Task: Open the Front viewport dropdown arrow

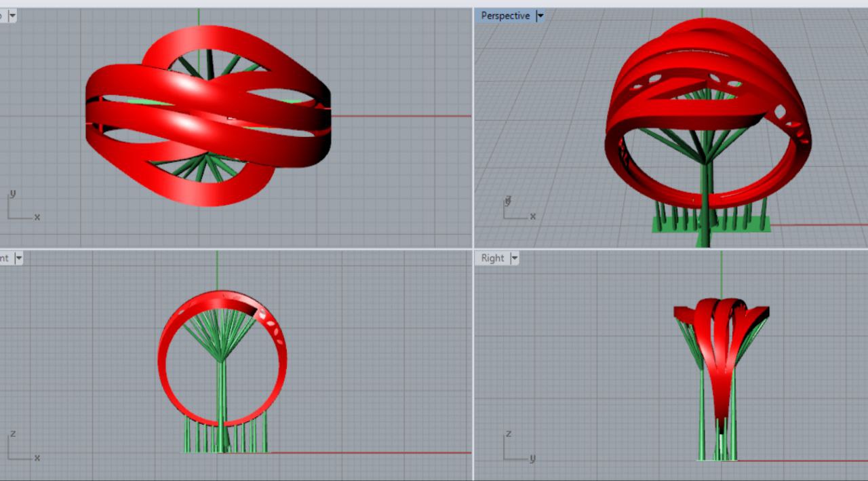Action: 18,258
